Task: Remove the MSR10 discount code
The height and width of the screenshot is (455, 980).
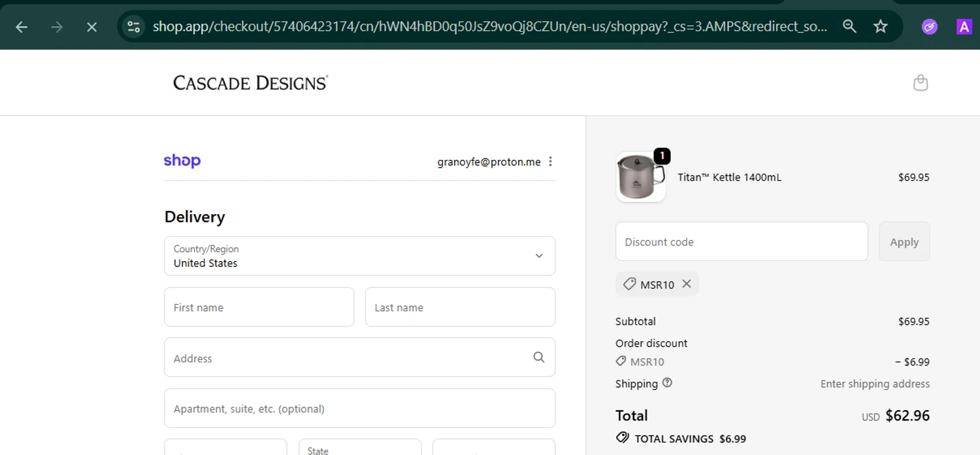Action: click(687, 284)
